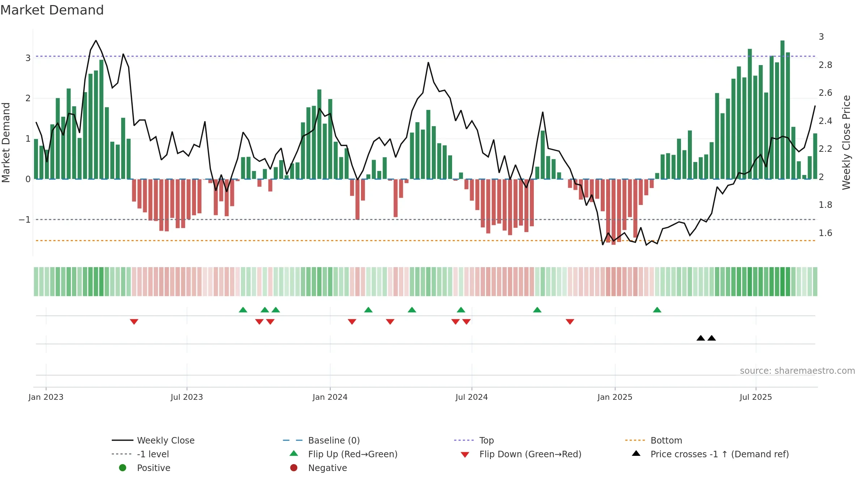This screenshot has width=868, height=488.
Task: Toggle Flip Up (Red→Green) legend entry
Action: click(x=344, y=454)
